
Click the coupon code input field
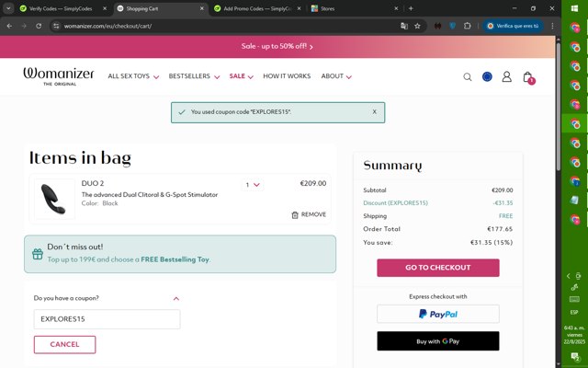[x=107, y=319]
